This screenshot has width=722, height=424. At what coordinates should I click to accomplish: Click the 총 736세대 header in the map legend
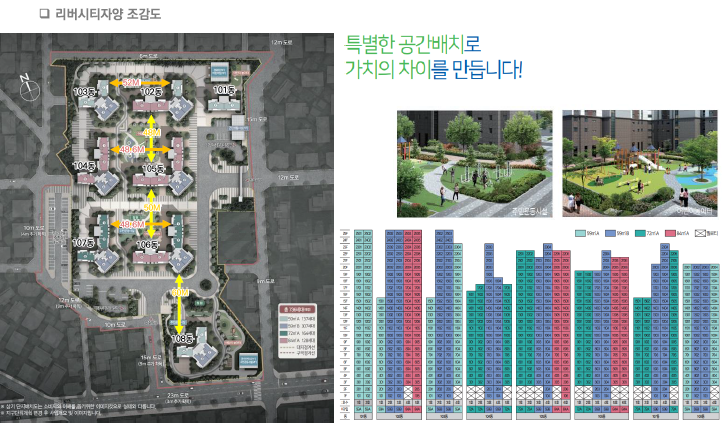click(297, 309)
